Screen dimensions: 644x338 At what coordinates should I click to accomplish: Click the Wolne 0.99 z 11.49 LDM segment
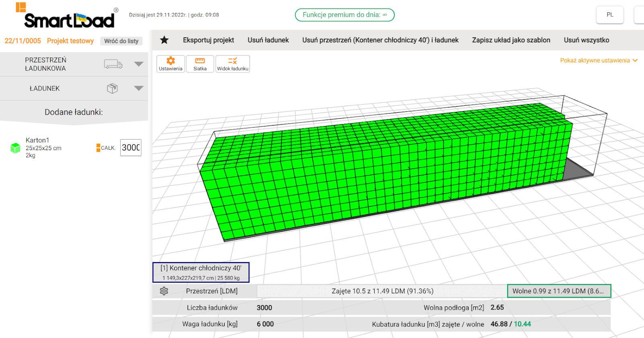tap(559, 291)
